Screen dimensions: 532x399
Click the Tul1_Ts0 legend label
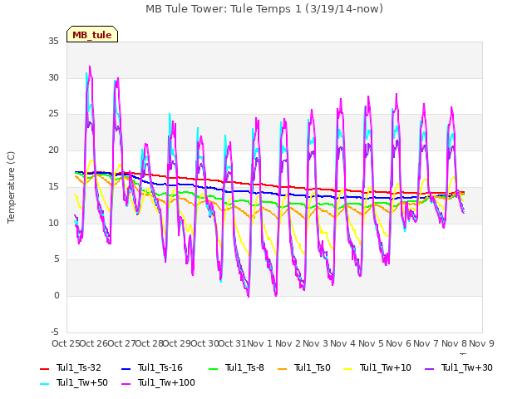(x=313, y=367)
